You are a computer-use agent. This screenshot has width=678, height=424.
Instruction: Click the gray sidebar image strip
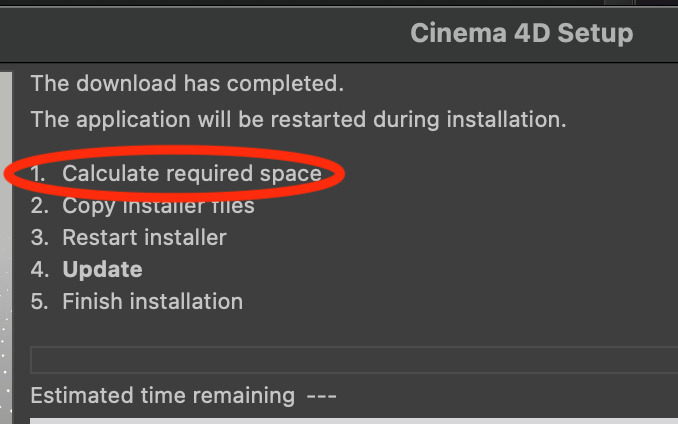6,247
